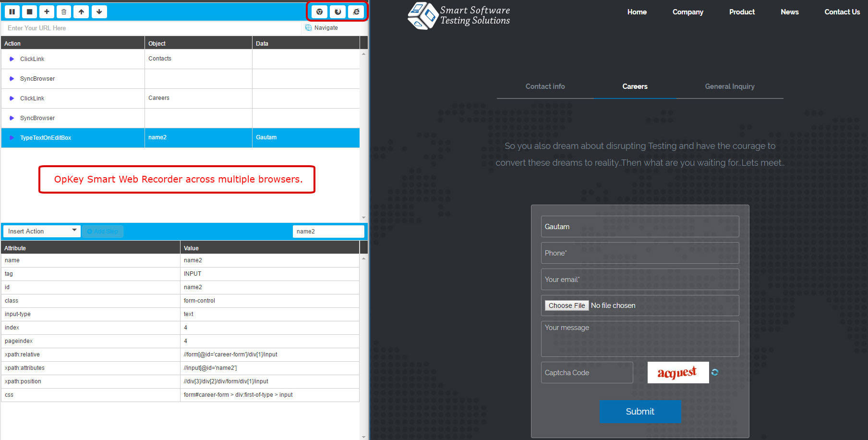868x440 pixels.
Task: Refresh the captcha image
Action: point(715,372)
